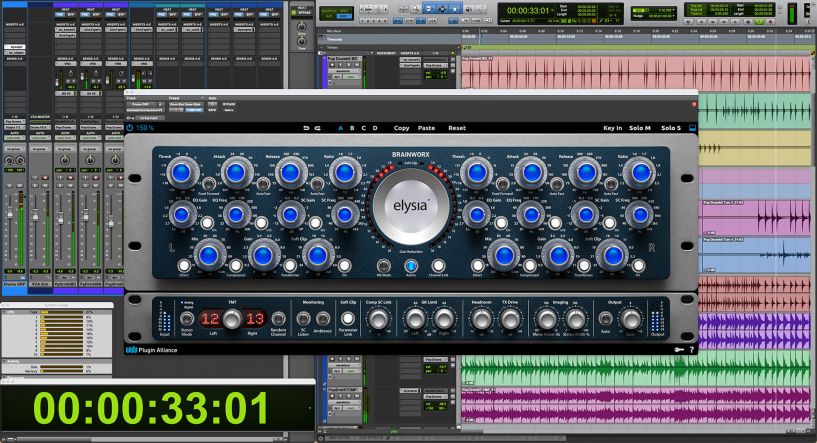Click the right channel Thresh knob

pos(477,173)
